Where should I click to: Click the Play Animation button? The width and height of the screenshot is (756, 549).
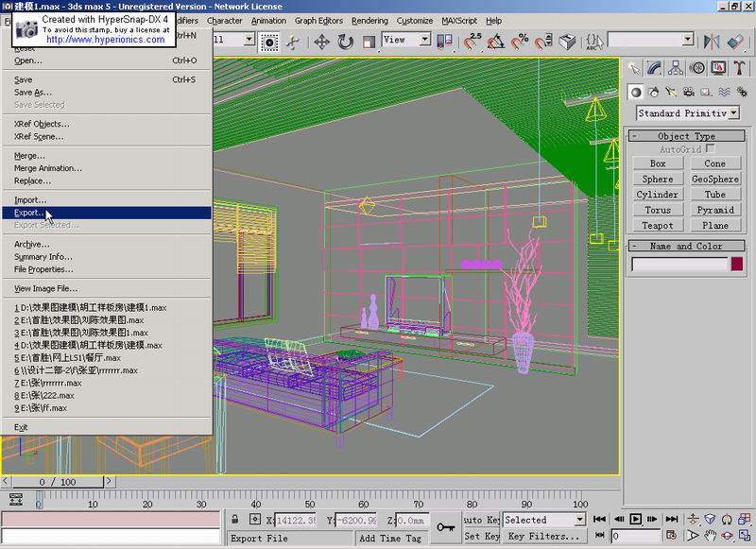pyautogui.click(x=635, y=519)
